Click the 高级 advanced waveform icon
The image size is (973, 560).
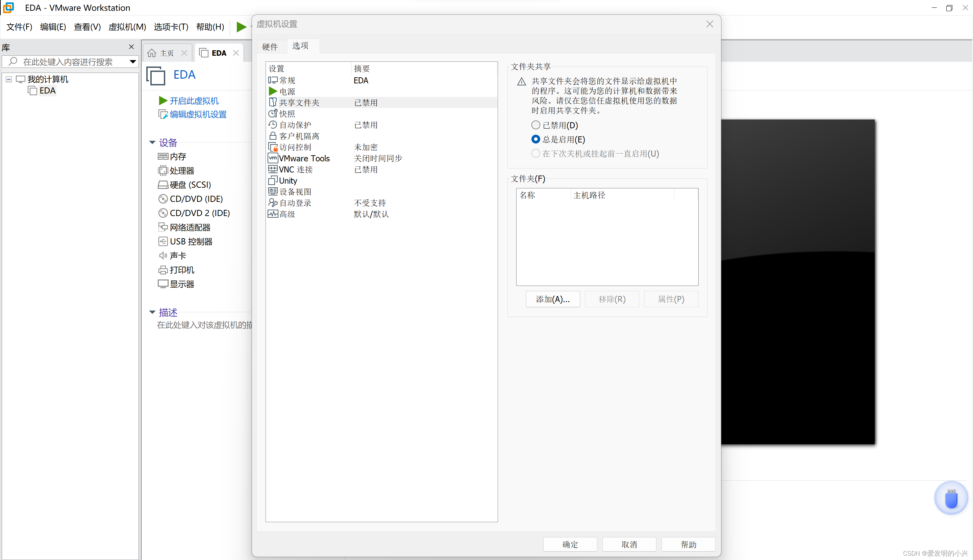(273, 214)
